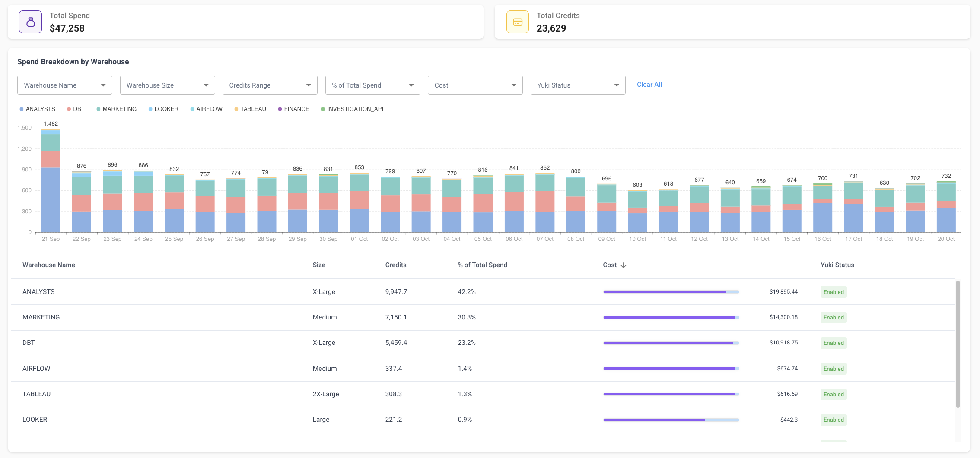The width and height of the screenshot is (980, 458).
Task: Sort table by Yuki Status column header
Action: (837, 265)
